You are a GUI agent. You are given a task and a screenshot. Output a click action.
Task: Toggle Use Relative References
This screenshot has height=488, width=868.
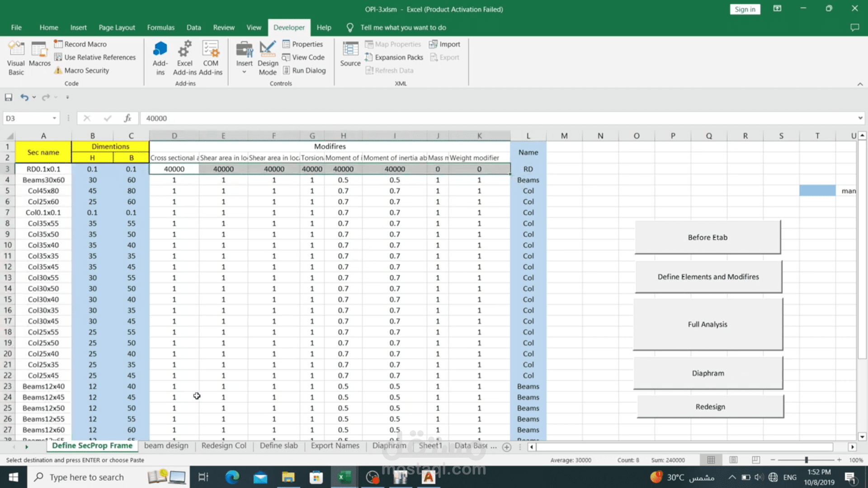(95, 57)
